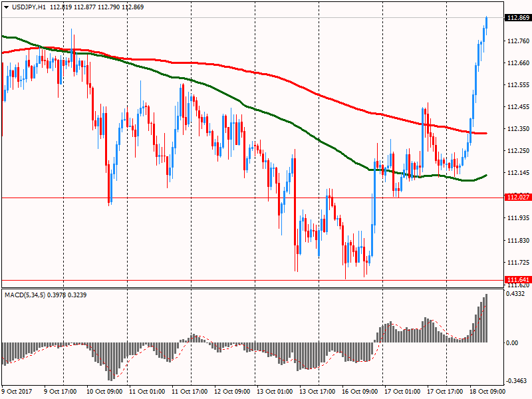Click price scale value 111.725
The image size is (532, 399).
coord(518,263)
